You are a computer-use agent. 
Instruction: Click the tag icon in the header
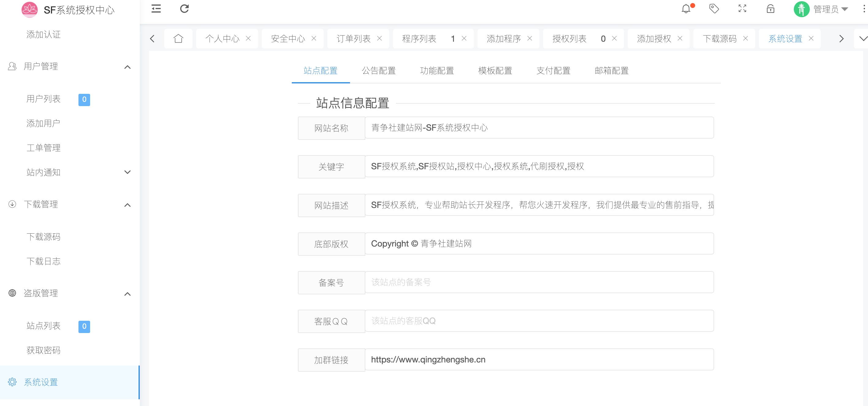tap(714, 9)
